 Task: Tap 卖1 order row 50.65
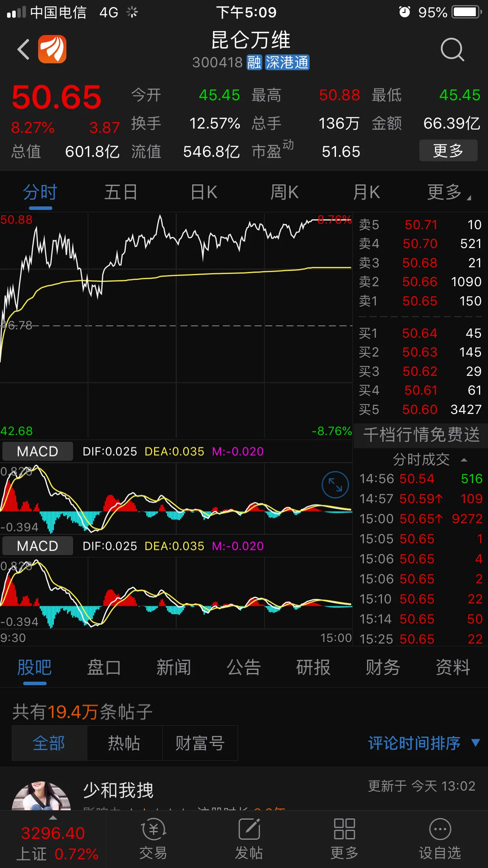tap(420, 301)
